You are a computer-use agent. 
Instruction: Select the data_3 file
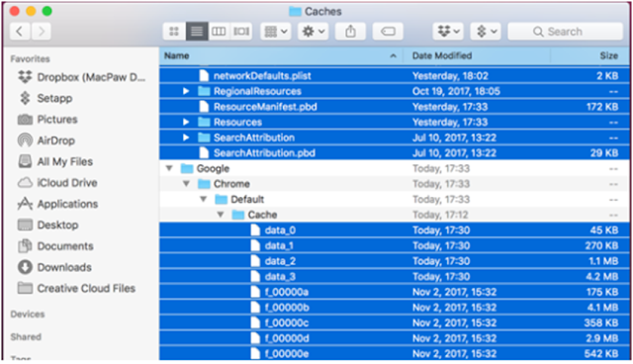click(395, 276)
